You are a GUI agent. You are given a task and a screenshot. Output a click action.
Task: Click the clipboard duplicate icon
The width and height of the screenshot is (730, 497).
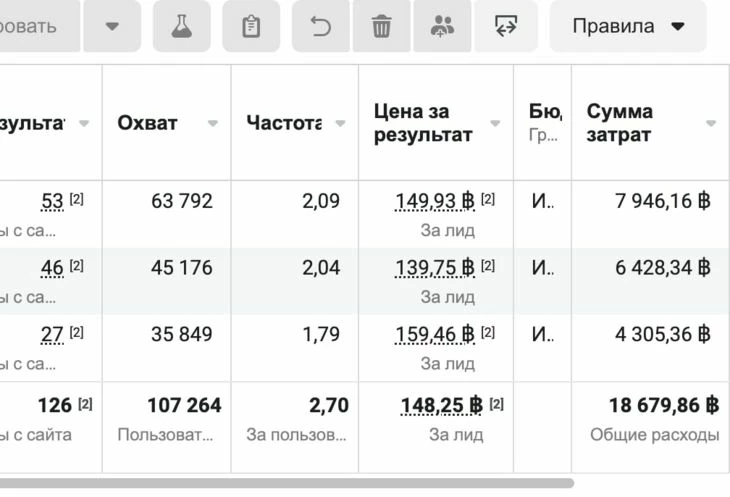(x=251, y=27)
